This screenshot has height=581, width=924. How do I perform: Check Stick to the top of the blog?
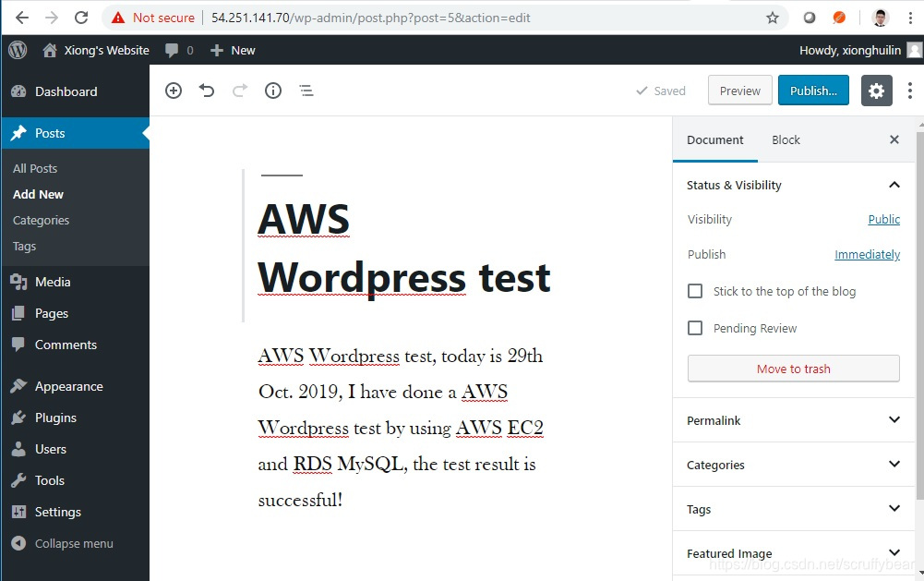[695, 291]
